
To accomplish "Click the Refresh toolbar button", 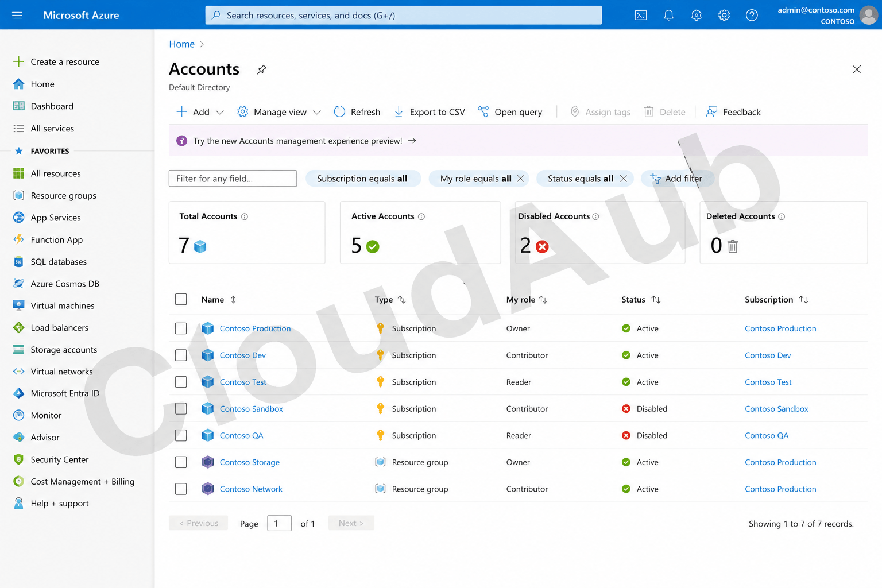I will 357,112.
